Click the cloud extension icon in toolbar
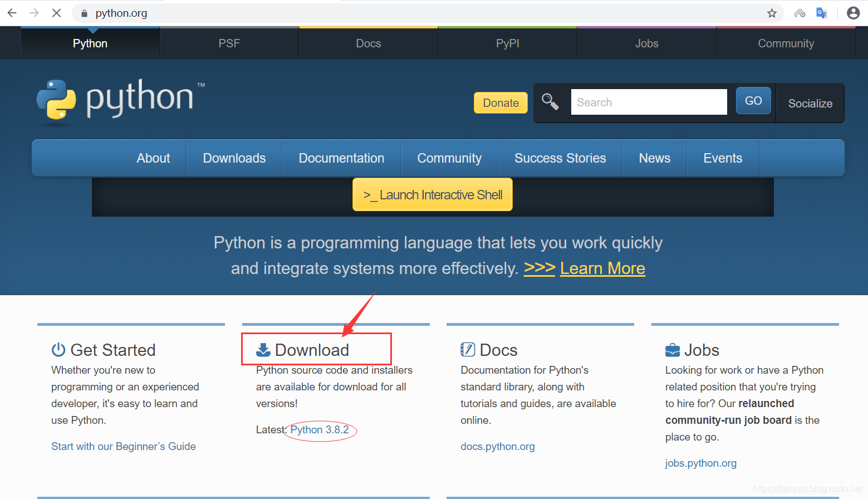 click(800, 13)
